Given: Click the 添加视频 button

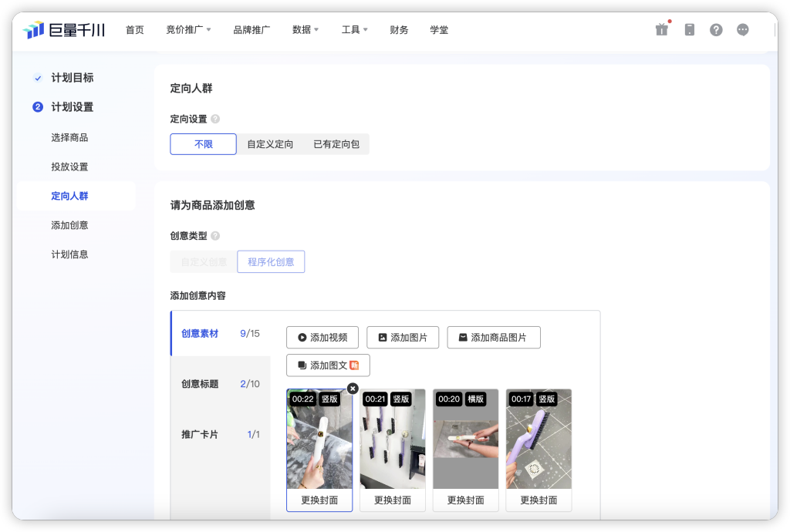Looking at the screenshot, I should [322, 338].
